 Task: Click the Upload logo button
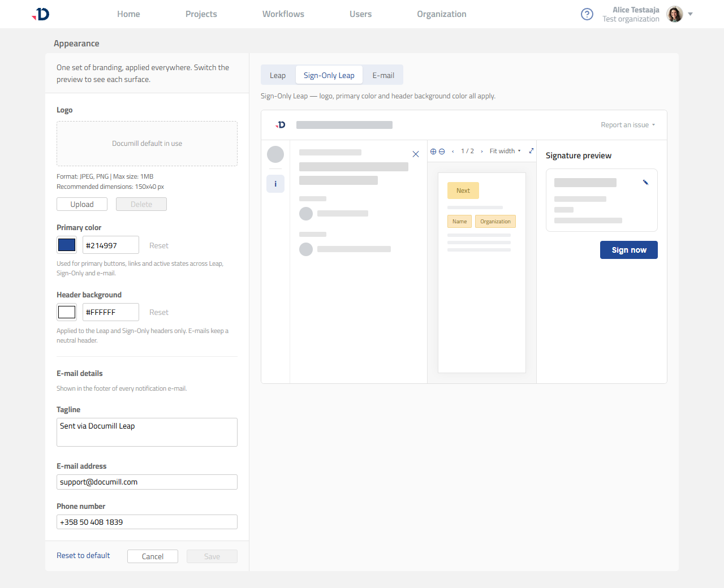tap(82, 204)
